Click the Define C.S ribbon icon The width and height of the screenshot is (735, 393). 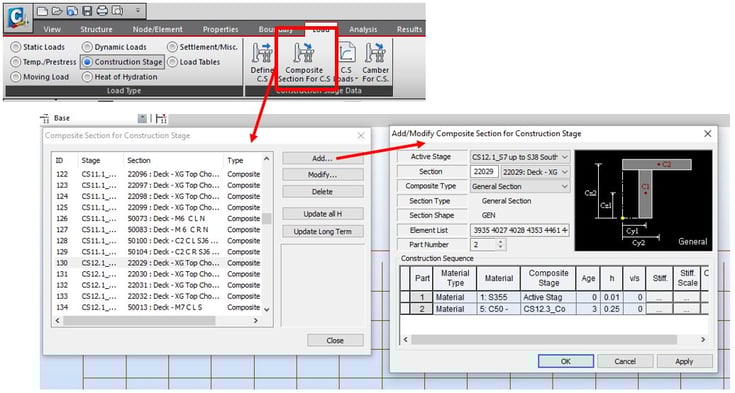pyautogui.click(x=262, y=62)
